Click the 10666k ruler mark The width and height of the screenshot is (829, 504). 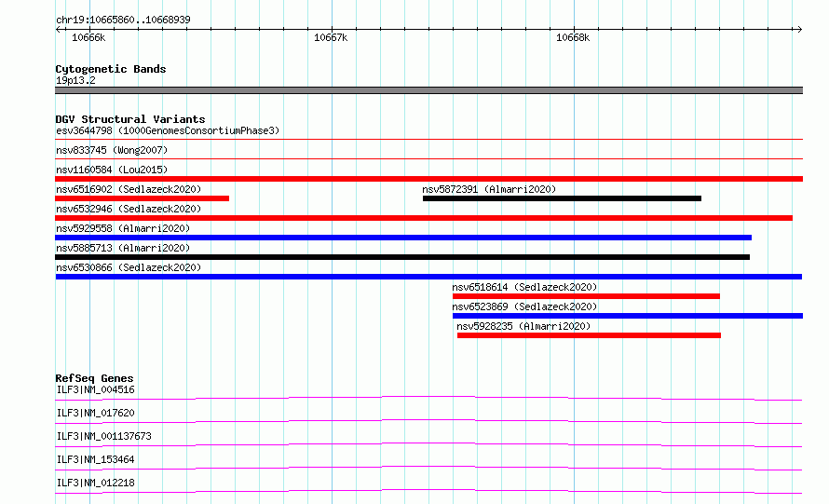coord(88,37)
